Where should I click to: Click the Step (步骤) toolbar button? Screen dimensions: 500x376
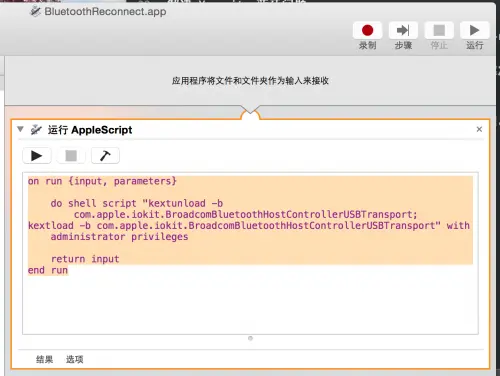coord(403,30)
